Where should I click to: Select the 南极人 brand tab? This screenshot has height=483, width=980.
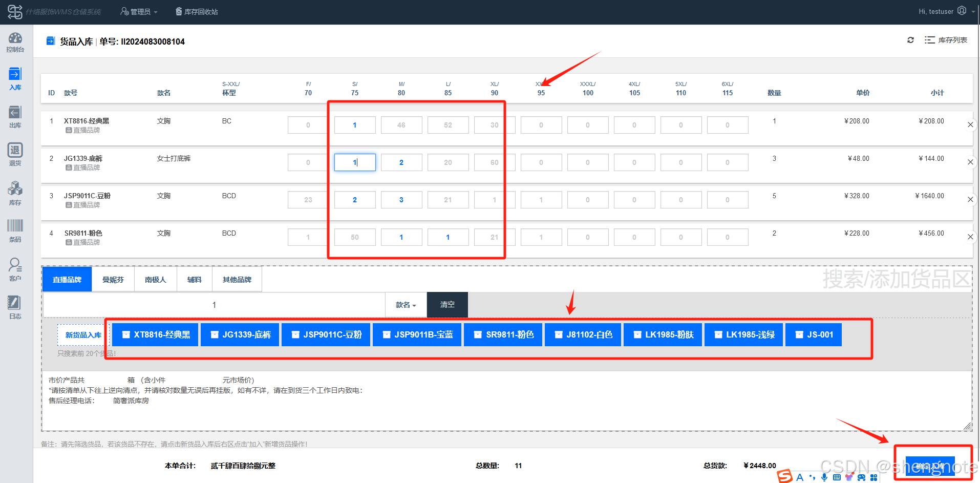(155, 280)
